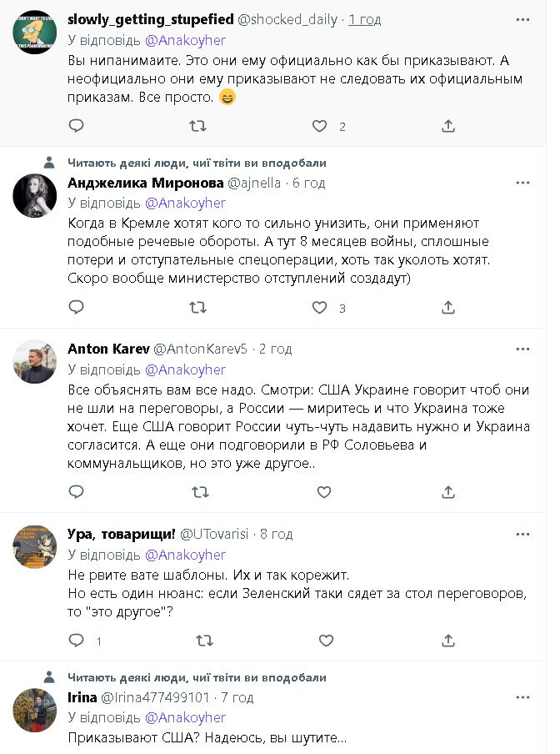This screenshot has height=754, width=560.
Task: Retweet Anton Karev's tweet
Action: point(198,492)
